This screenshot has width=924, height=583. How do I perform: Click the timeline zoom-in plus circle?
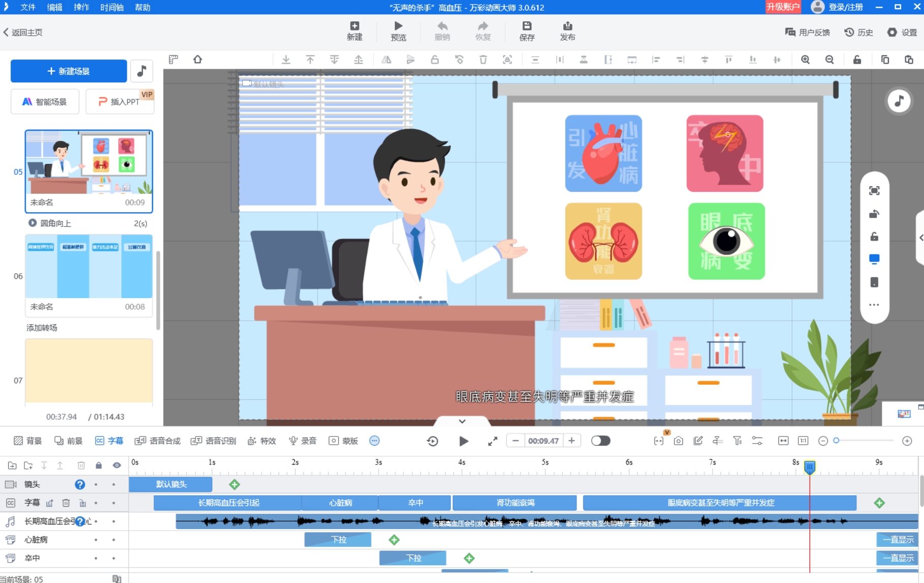[907, 441]
